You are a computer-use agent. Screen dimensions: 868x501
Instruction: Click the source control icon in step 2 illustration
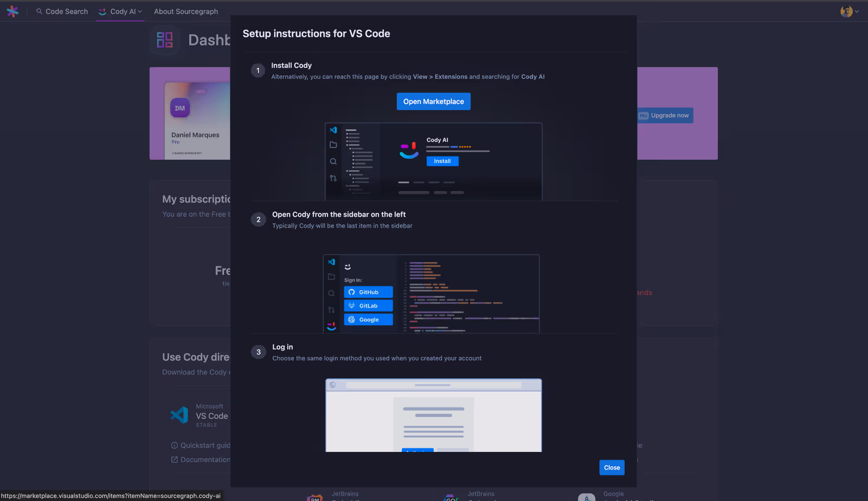click(331, 310)
